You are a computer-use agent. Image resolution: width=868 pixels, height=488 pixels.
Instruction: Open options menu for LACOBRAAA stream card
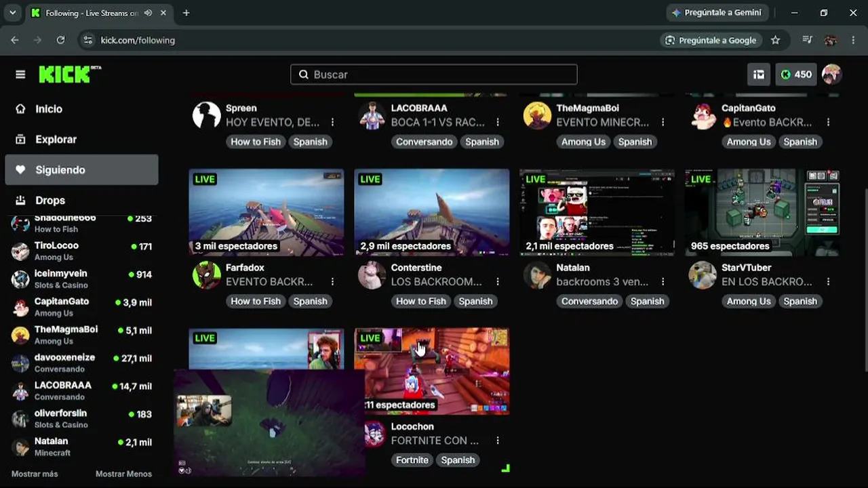coord(498,123)
